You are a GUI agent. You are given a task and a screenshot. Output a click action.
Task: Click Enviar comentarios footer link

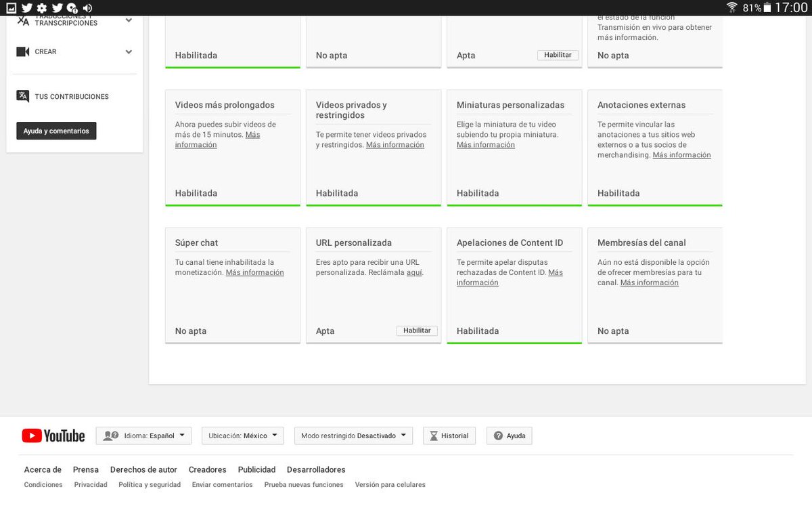click(223, 485)
